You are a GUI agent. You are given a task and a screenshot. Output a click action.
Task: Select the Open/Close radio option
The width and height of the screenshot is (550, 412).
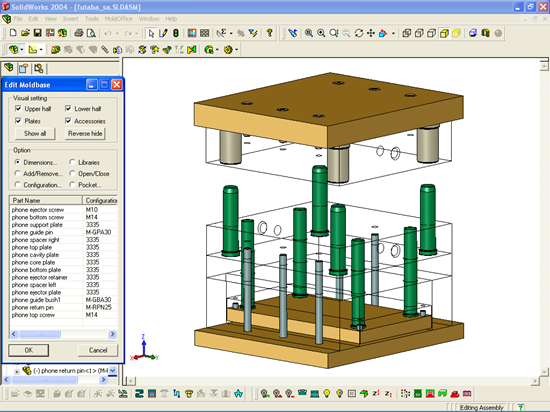coord(72,174)
